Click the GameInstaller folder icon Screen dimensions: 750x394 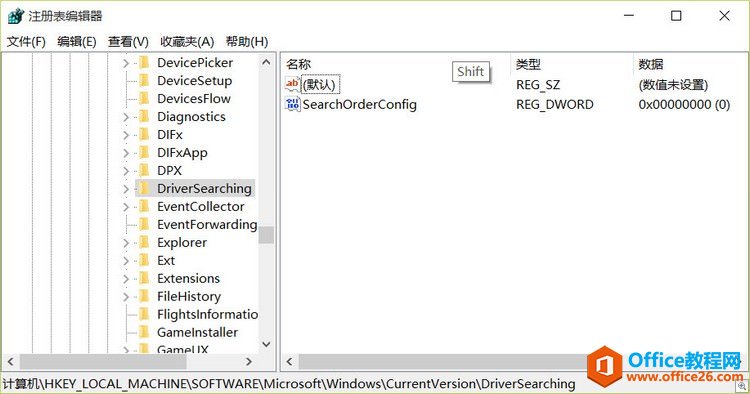[x=144, y=332]
